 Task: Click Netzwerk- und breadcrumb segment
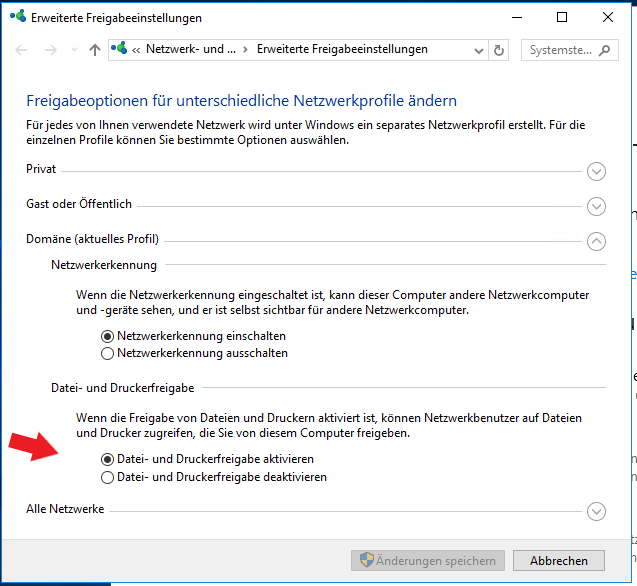tap(190, 49)
